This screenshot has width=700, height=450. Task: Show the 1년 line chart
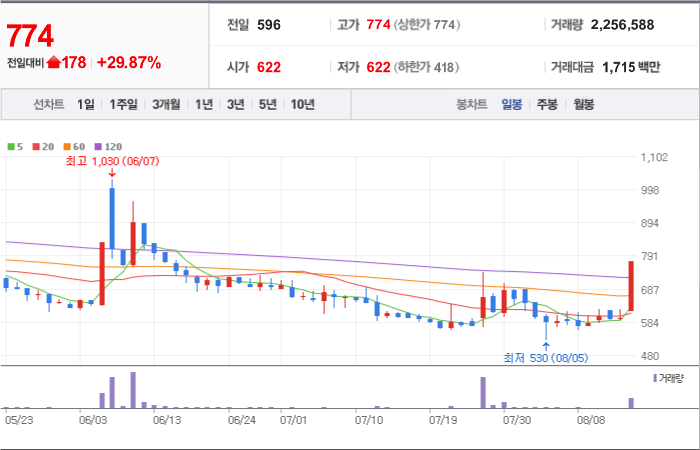[x=204, y=104]
